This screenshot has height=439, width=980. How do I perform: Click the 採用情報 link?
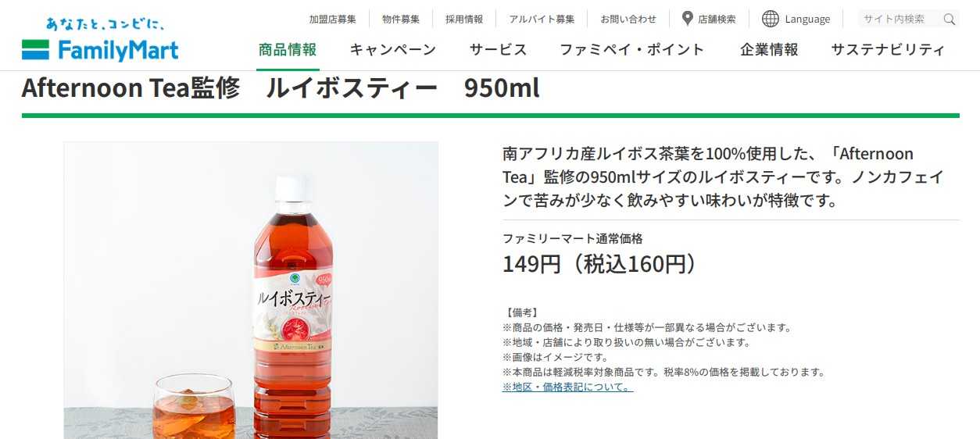point(464,19)
